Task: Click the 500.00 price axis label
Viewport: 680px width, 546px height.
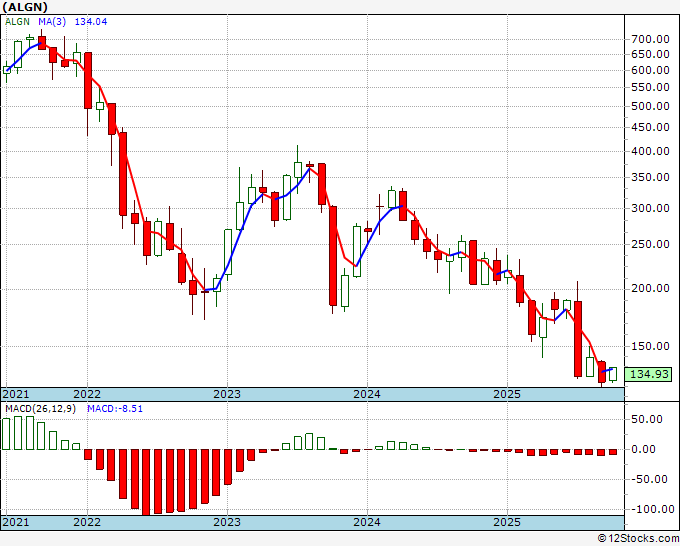Action: 650,106
